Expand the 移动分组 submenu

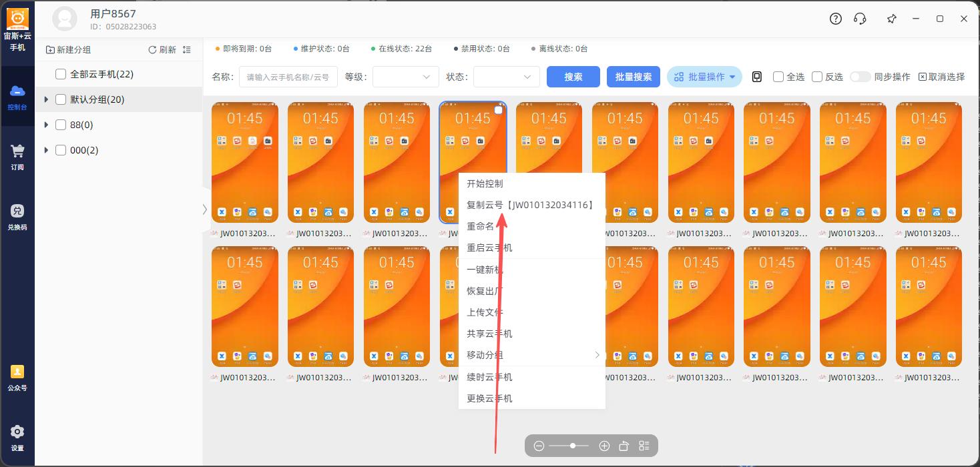[532, 355]
